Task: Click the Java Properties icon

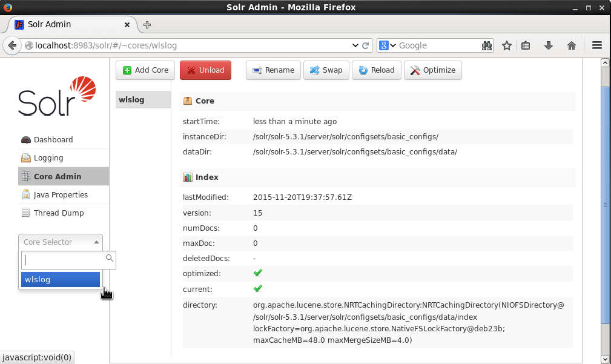Action: pos(25,194)
